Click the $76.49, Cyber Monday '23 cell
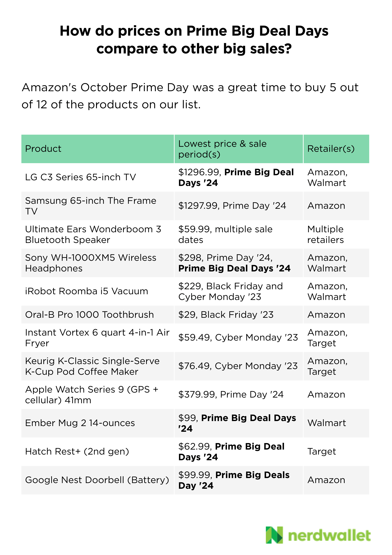392x555 pixels. (x=238, y=366)
